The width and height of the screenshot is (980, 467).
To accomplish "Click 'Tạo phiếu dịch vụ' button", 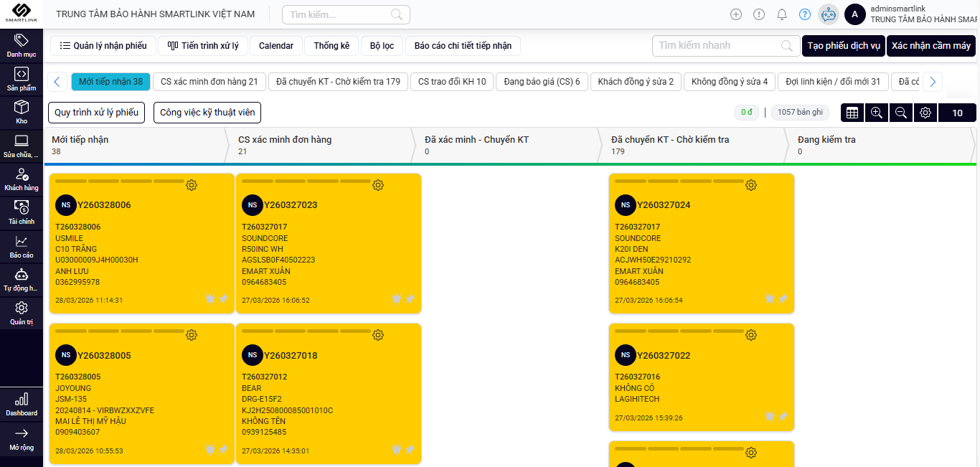I will pos(843,46).
